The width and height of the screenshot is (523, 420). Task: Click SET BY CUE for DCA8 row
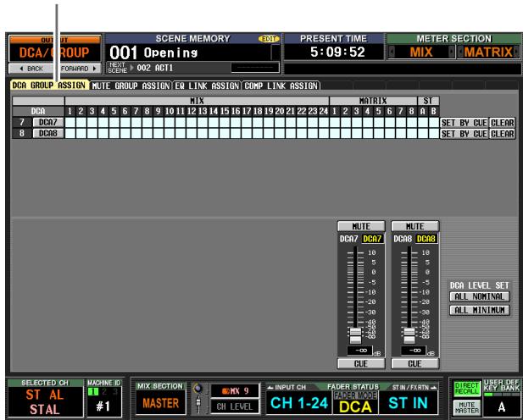click(x=464, y=134)
